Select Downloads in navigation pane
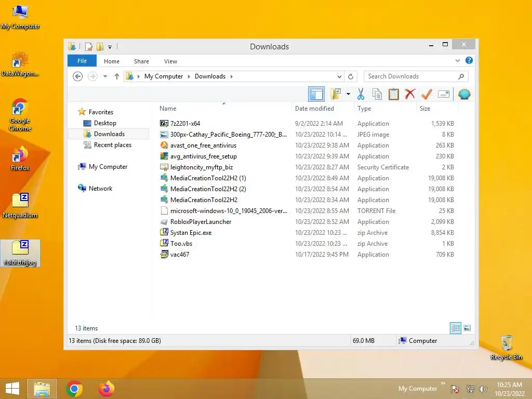This screenshot has width=532, height=399. (x=109, y=134)
